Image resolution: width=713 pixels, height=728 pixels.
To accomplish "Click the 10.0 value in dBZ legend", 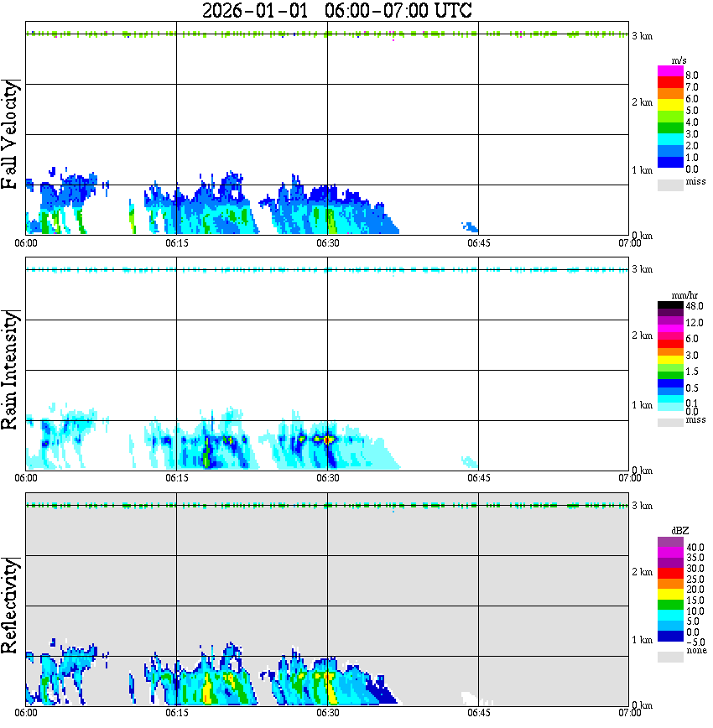I will (x=695, y=611).
